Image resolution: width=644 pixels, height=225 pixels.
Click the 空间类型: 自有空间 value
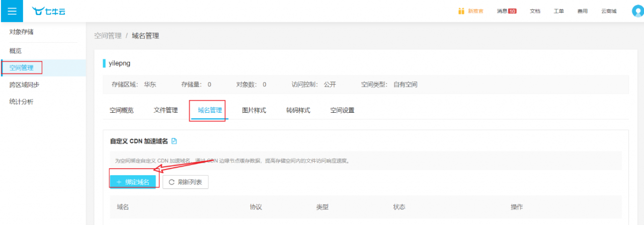[405, 85]
